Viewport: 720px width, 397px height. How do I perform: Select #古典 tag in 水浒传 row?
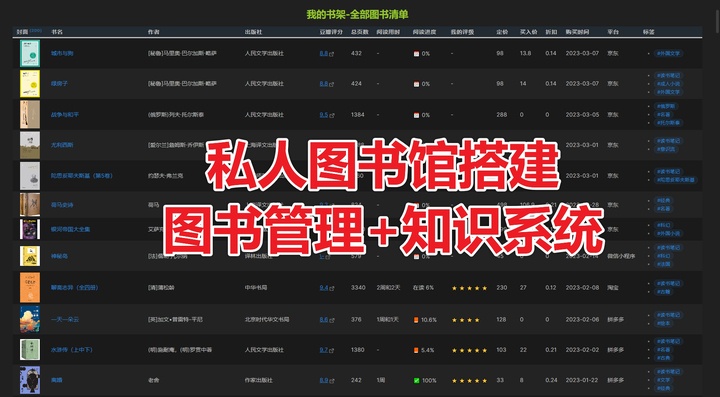[x=664, y=358]
